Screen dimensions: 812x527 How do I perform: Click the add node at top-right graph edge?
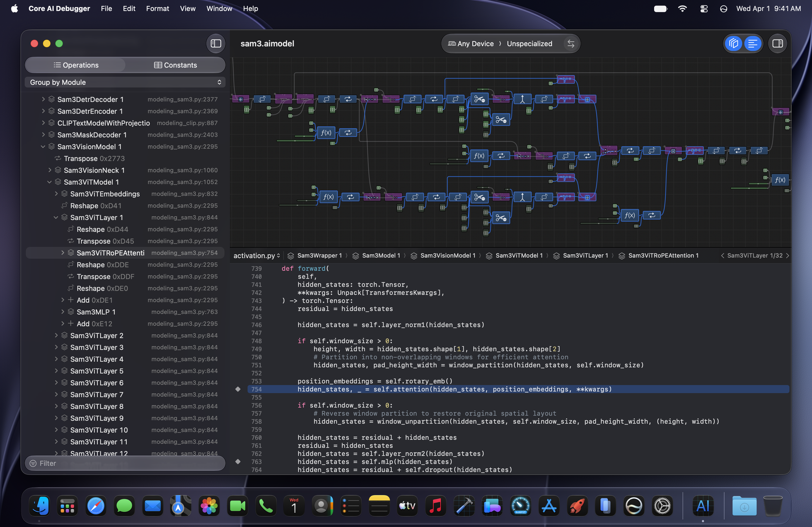tap(781, 112)
